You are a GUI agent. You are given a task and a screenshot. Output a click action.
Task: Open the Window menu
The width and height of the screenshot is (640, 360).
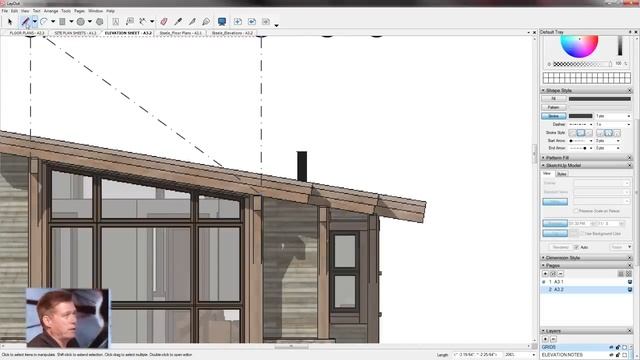point(96,11)
